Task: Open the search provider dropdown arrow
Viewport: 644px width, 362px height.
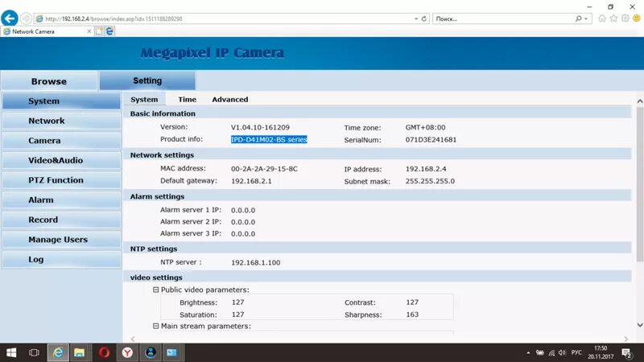Action: 586,19
